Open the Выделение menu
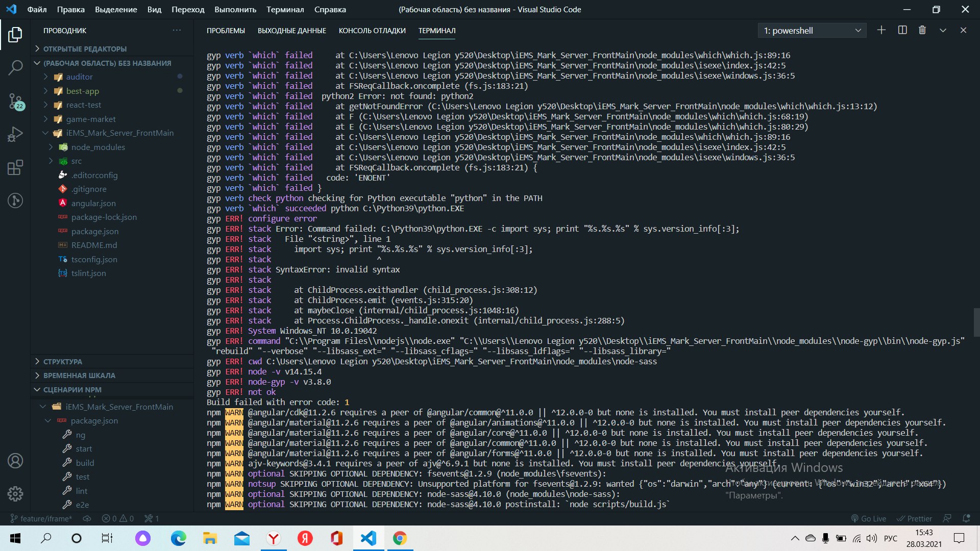The image size is (980, 551). pyautogui.click(x=116, y=9)
